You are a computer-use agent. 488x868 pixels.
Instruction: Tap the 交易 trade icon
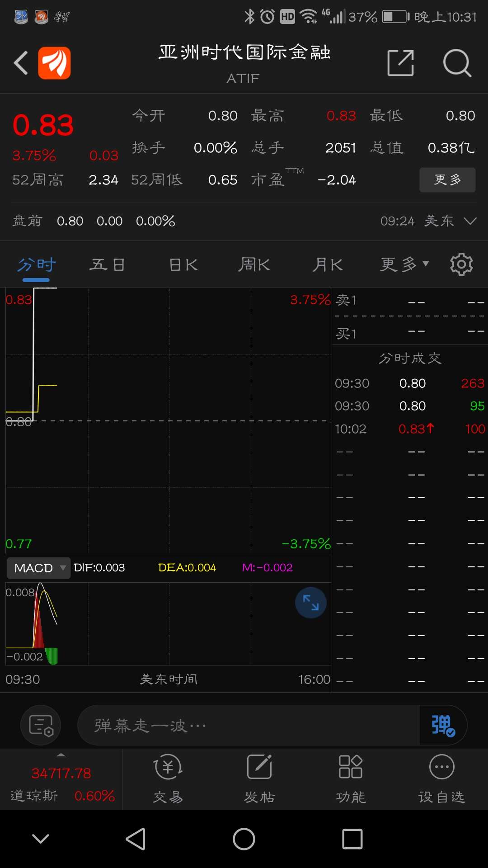168,779
